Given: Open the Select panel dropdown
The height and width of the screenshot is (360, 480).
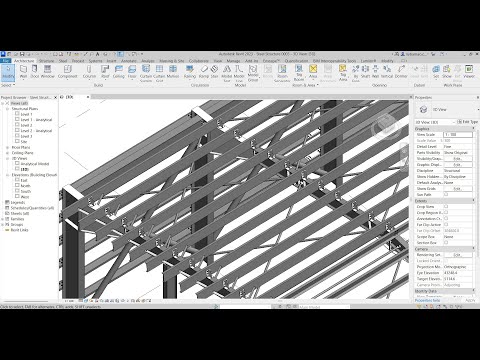Looking at the screenshot, I should [8, 85].
